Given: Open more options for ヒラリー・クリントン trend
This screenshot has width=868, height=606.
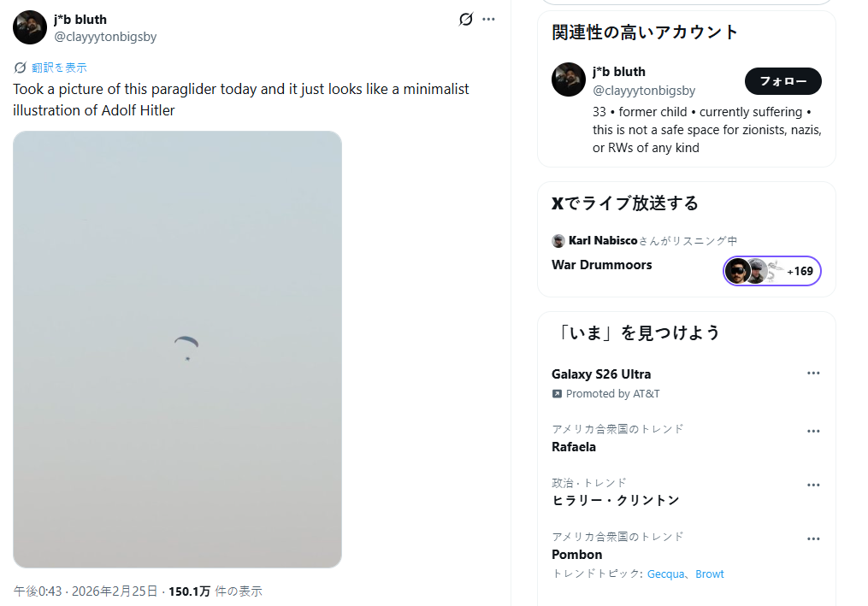Looking at the screenshot, I should point(813,485).
